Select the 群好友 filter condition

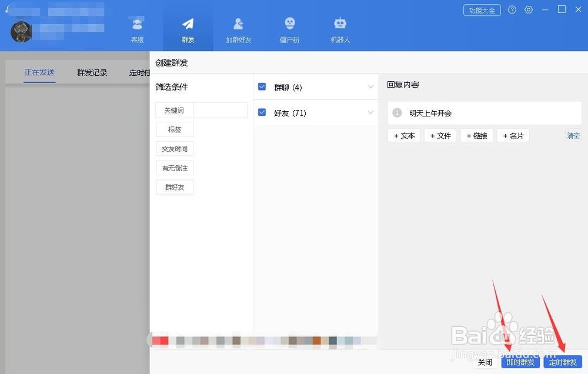click(175, 187)
